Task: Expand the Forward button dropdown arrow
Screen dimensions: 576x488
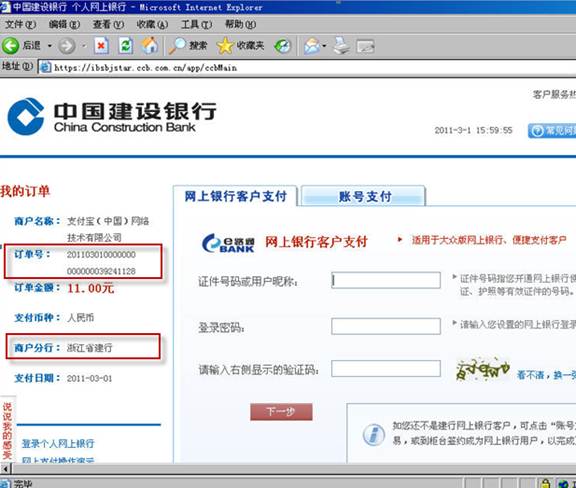Action: (x=84, y=46)
